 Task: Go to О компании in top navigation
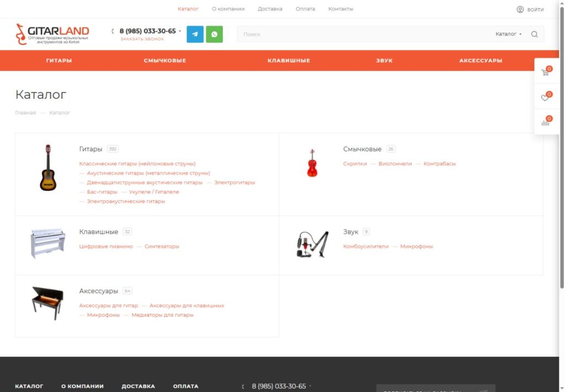228,9
